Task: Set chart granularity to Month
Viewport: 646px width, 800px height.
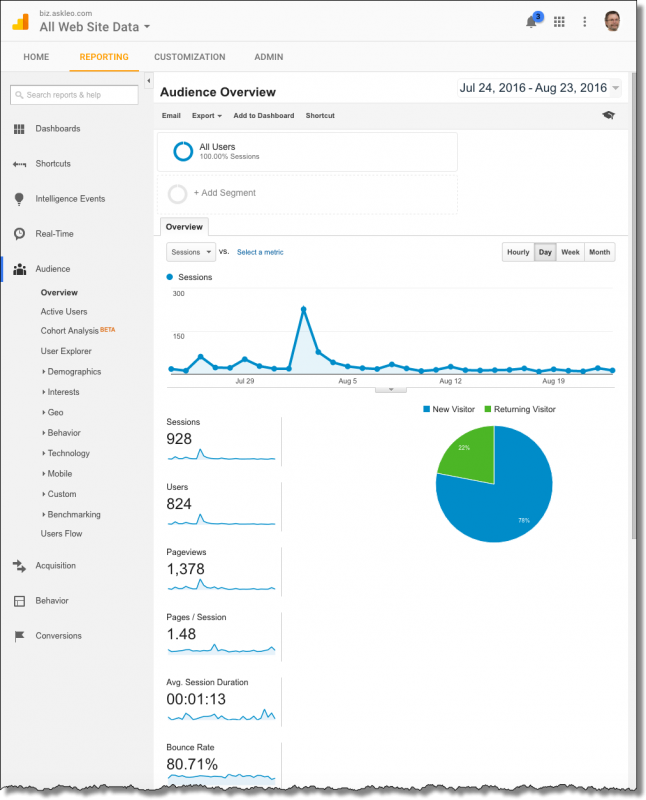Action: coord(600,252)
